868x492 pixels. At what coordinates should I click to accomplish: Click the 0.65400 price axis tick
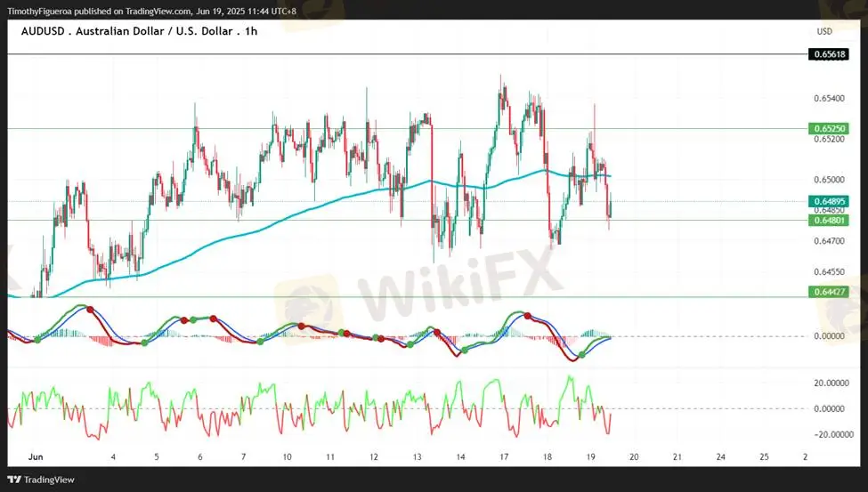[828, 98]
